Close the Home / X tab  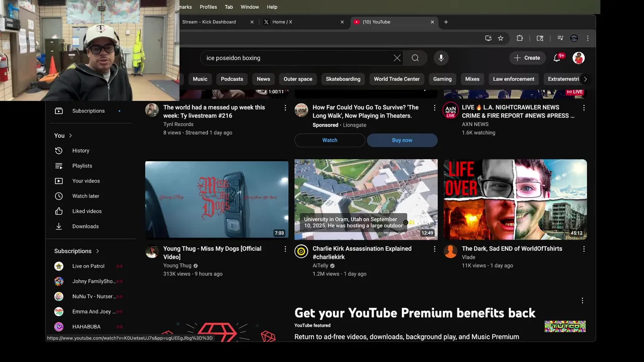click(x=342, y=22)
